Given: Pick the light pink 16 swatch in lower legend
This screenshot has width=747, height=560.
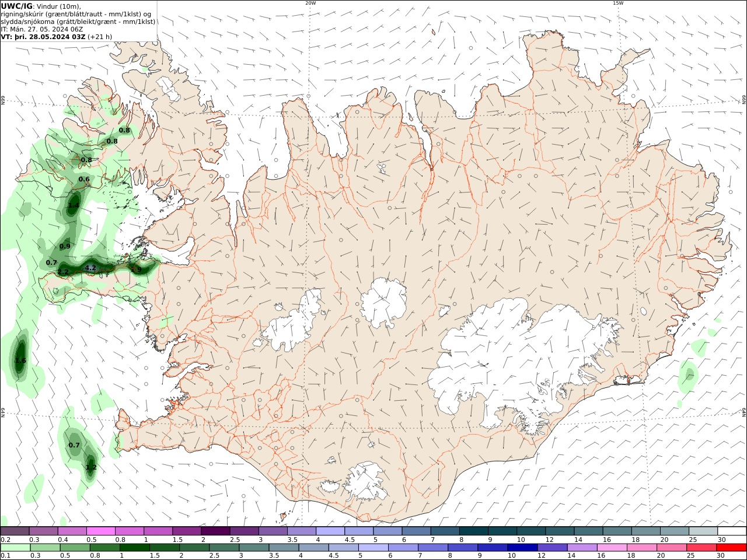Looking at the screenshot, I should pyautogui.click(x=612, y=548).
